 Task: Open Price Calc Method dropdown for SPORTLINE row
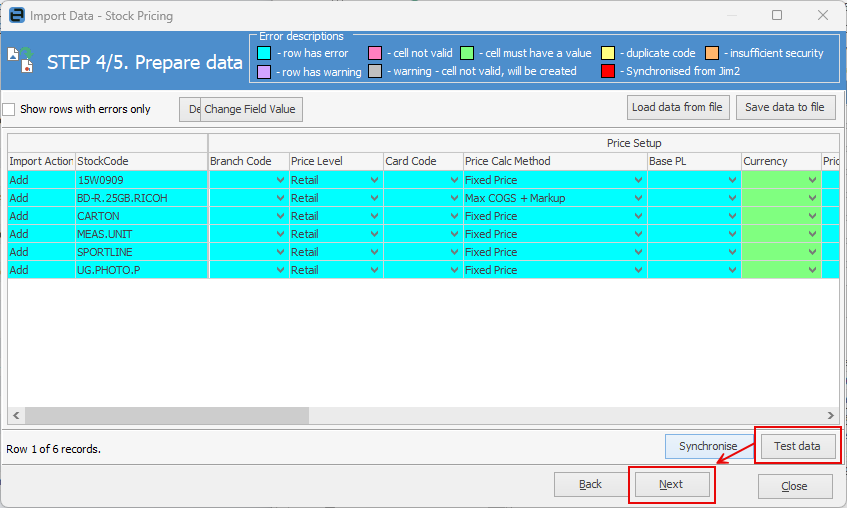click(x=638, y=252)
